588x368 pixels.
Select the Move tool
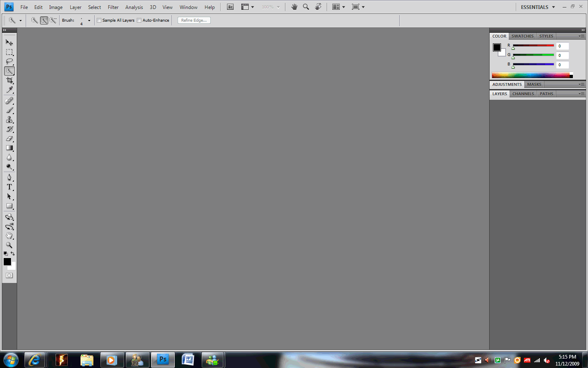pos(9,43)
